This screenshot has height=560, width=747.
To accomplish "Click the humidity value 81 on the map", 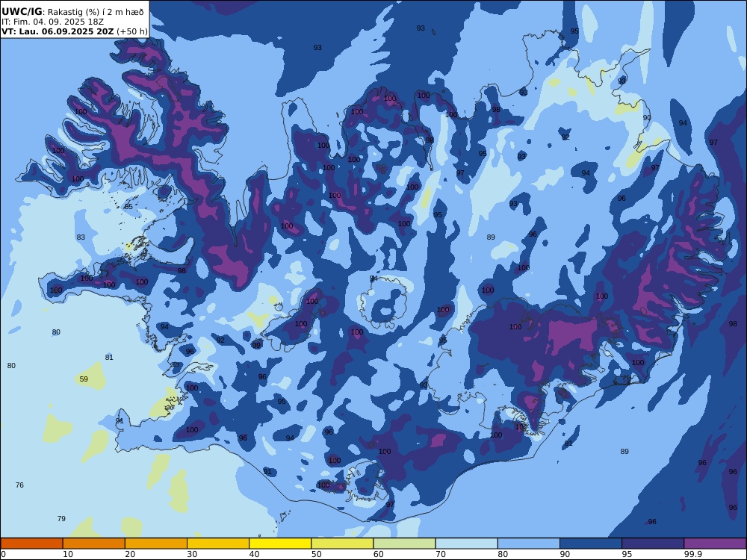I will tap(109, 357).
